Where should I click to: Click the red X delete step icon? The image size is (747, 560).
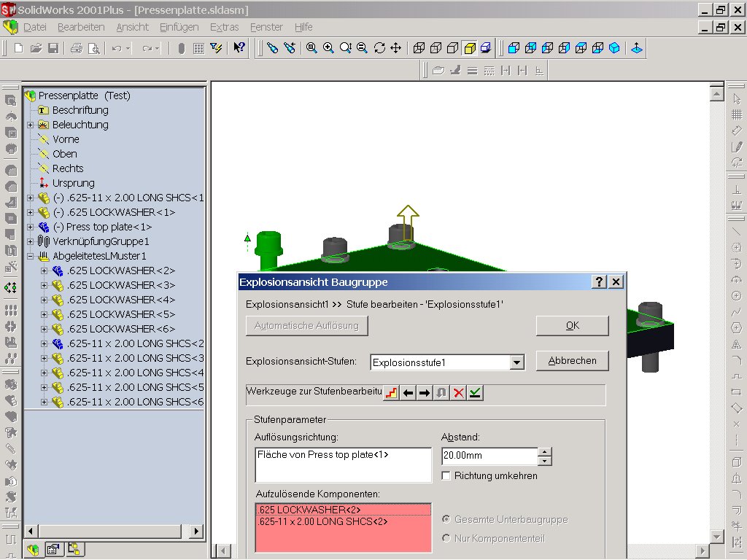(x=458, y=393)
